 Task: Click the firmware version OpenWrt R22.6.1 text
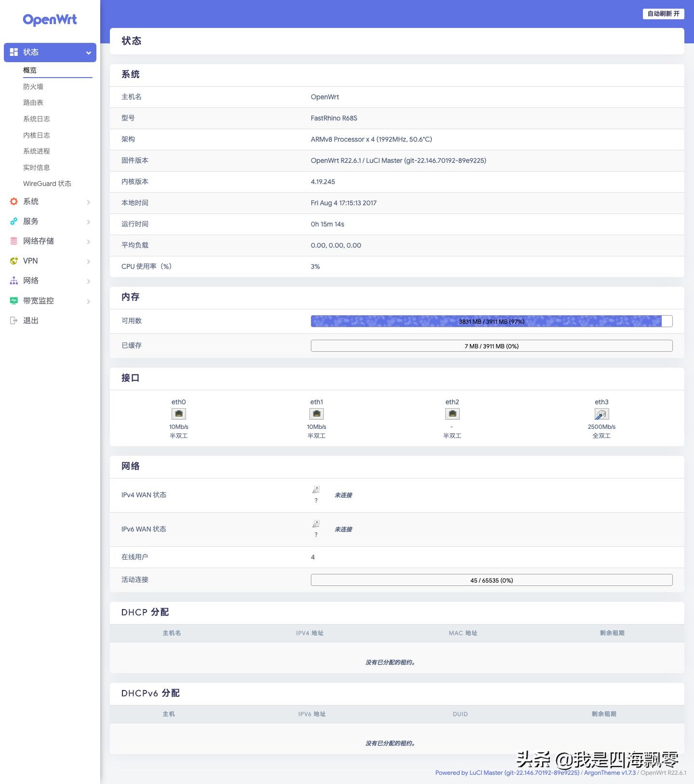coord(399,160)
